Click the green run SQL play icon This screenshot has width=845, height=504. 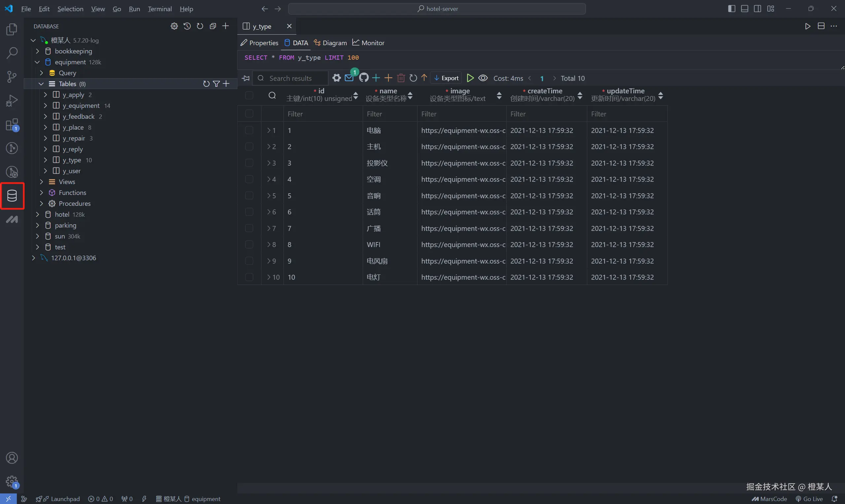pyautogui.click(x=470, y=78)
